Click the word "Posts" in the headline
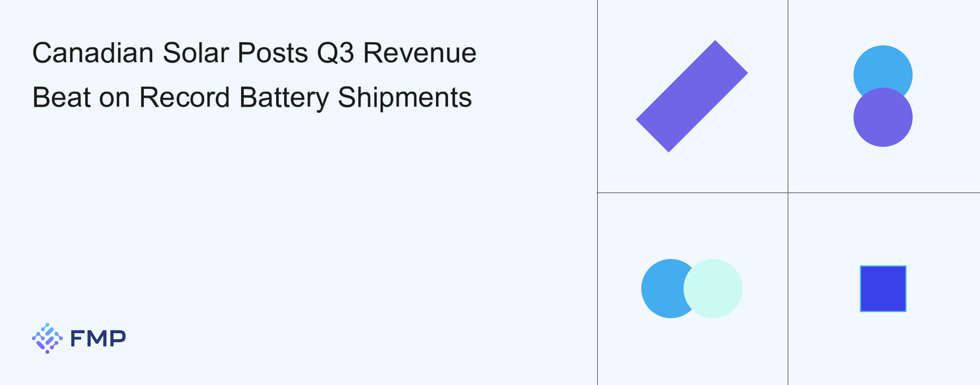The image size is (980, 385). 273,53
